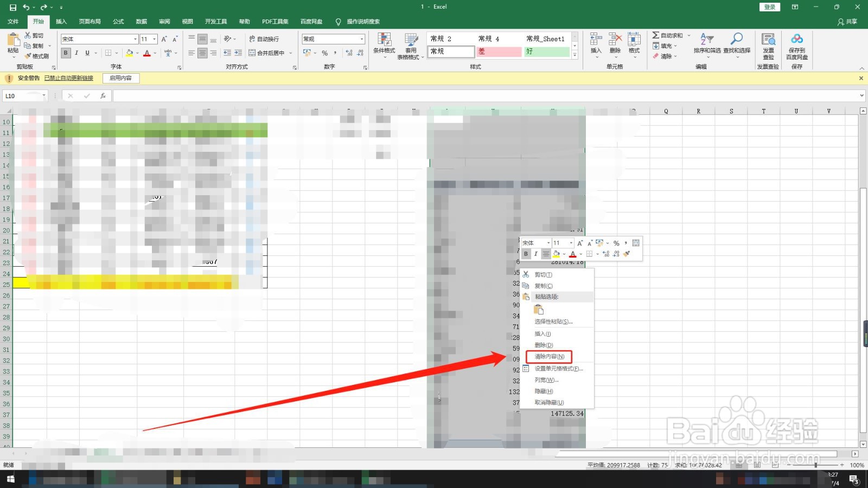Toggle Italic in the mini toolbar
This screenshot has height=488, width=868.
tap(535, 254)
